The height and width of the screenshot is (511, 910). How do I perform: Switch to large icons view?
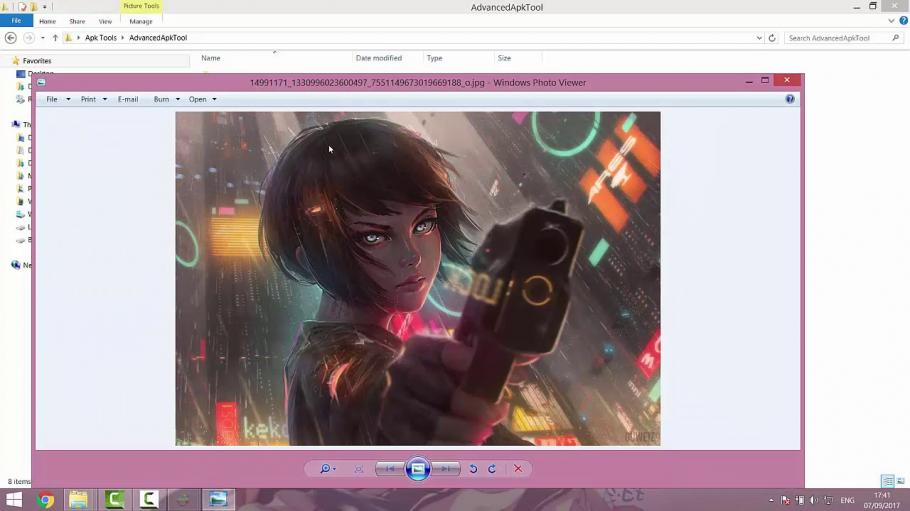tap(901, 481)
